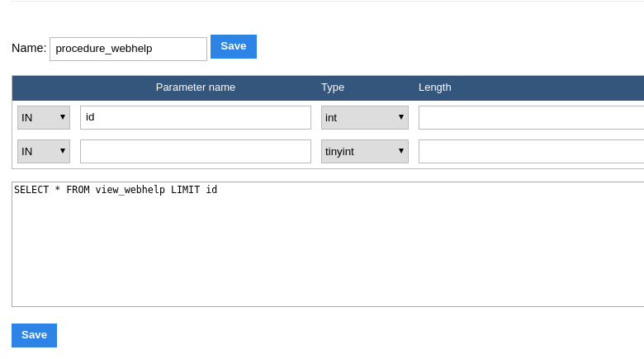
Task: Expand the IN dropdown in the second parameter row
Action: (44, 151)
